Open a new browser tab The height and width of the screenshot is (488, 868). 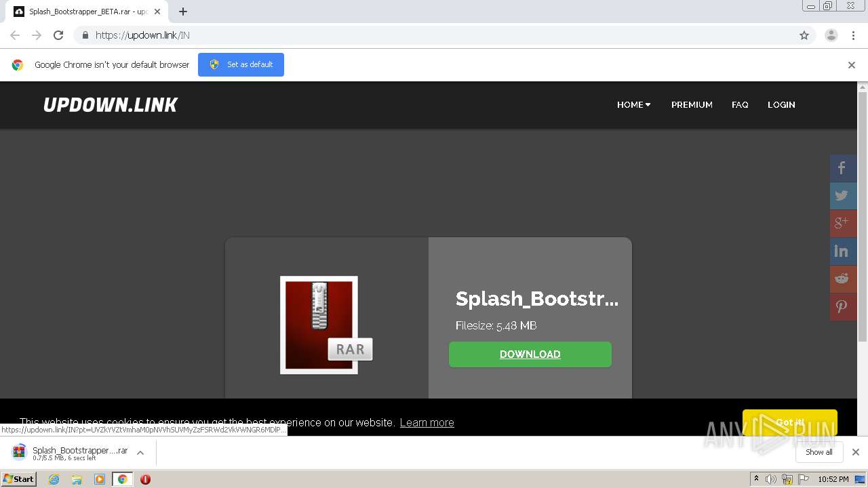(183, 12)
